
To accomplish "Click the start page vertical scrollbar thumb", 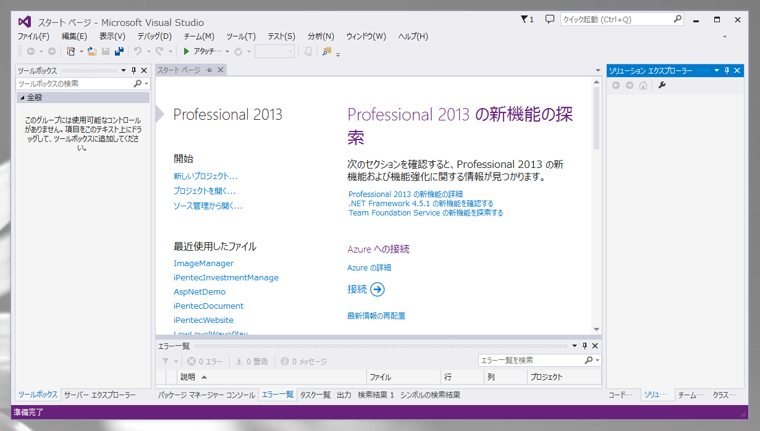I will pos(596,119).
